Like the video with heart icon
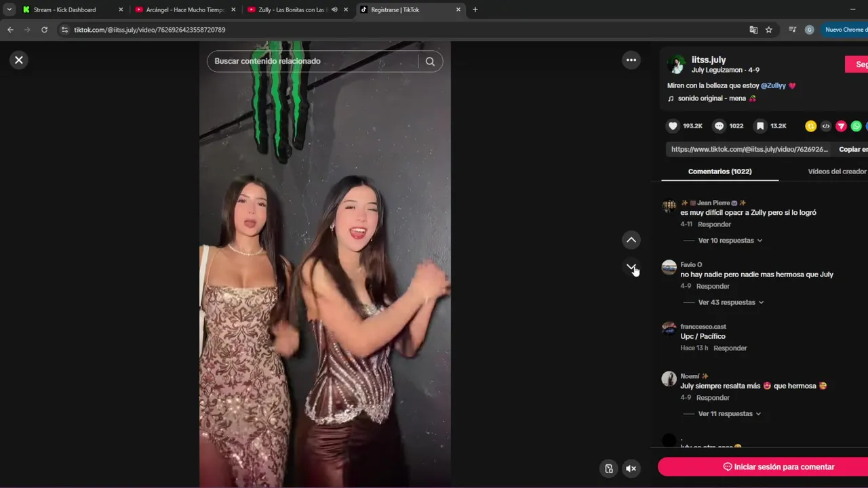The width and height of the screenshot is (868, 488). coord(673,126)
